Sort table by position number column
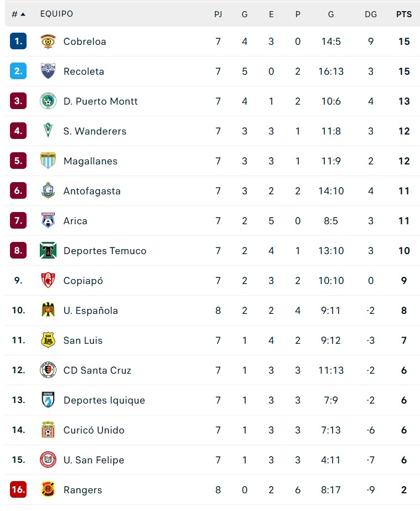 [18, 14]
